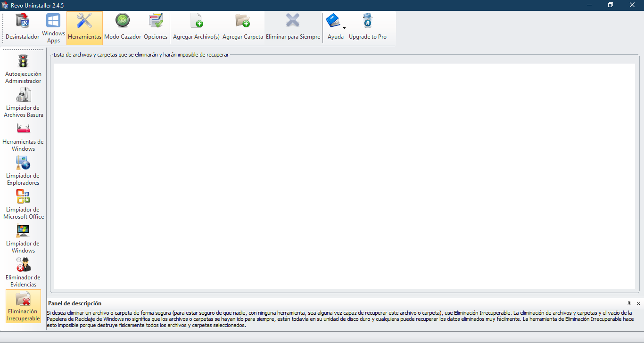
Task: Open the Opciones settings
Action: coord(156,28)
